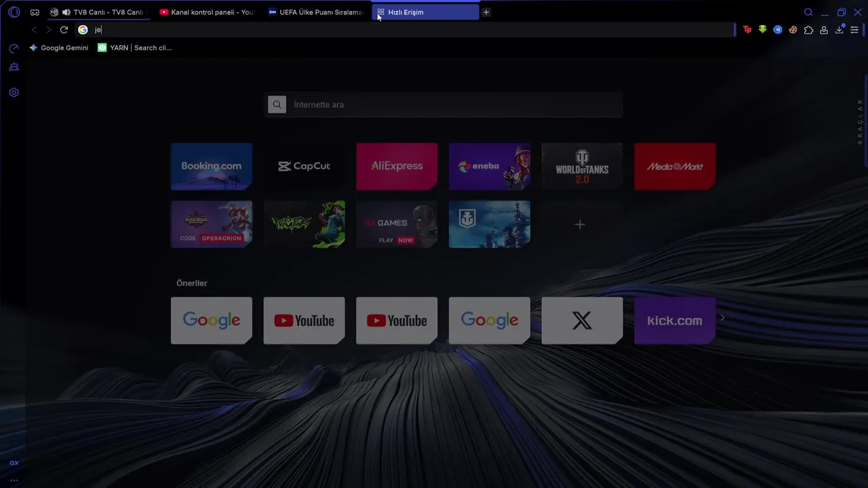The height and width of the screenshot is (488, 868).
Task: Open the profile account icon
Action: coord(824,30)
